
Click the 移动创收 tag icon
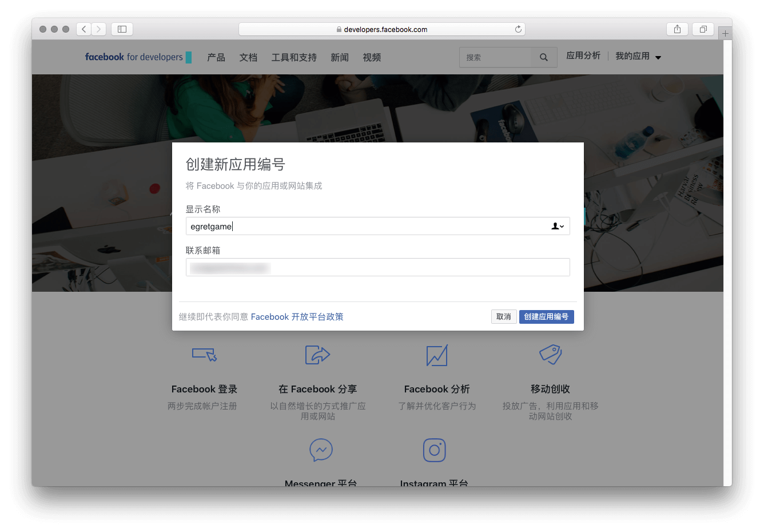pos(551,354)
